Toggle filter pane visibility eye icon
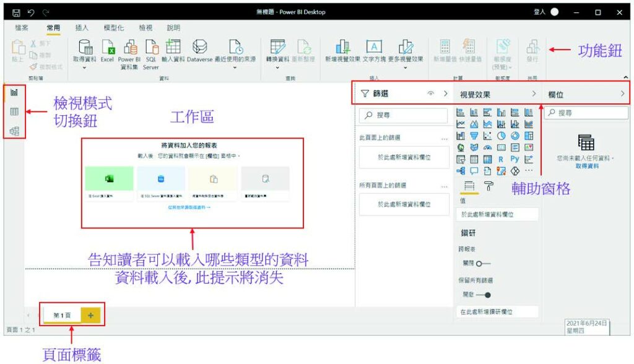The height and width of the screenshot is (364, 634). (431, 93)
